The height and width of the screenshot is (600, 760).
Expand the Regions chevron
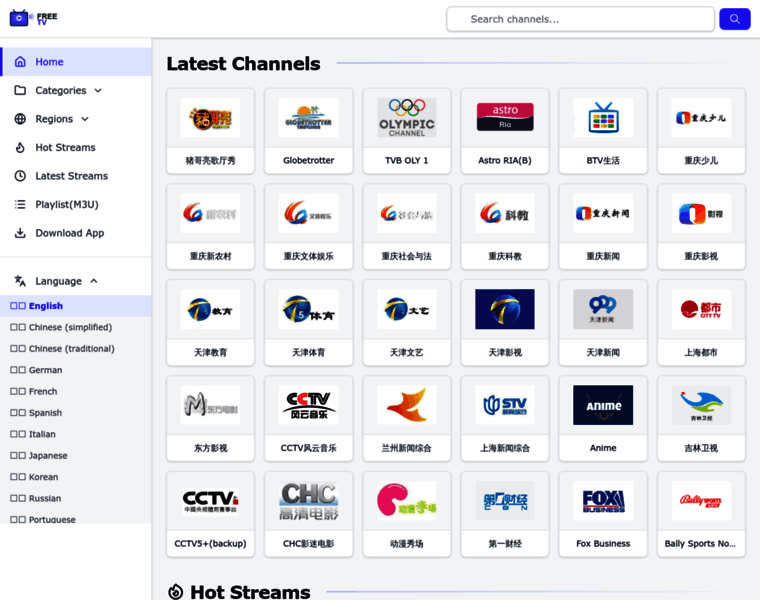(x=85, y=119)
